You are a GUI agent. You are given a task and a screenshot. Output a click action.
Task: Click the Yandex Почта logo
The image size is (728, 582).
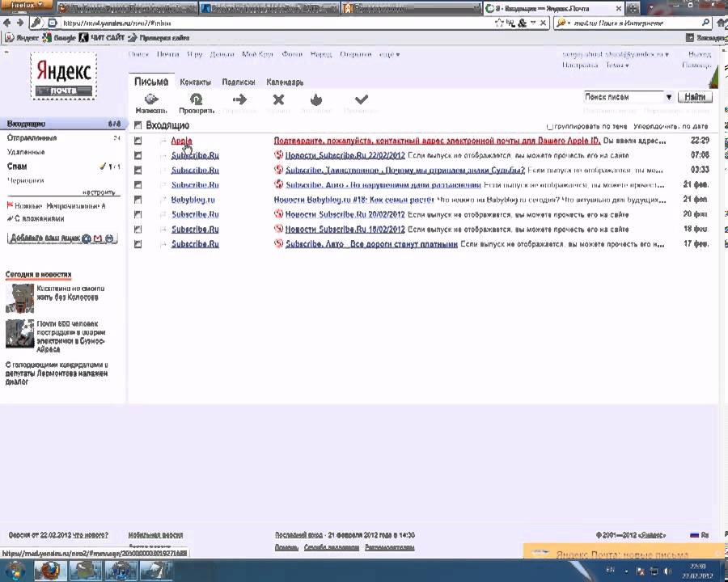tap(63, 76)
